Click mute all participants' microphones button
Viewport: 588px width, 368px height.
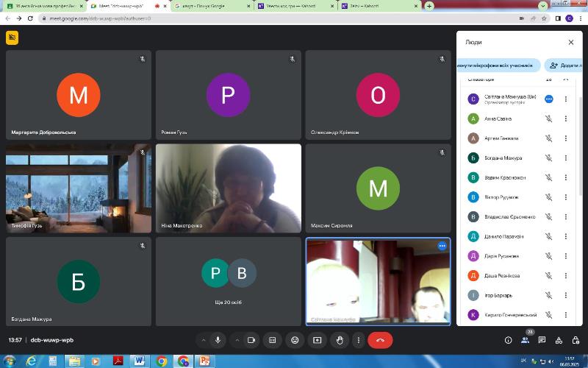tap(498, 66)
